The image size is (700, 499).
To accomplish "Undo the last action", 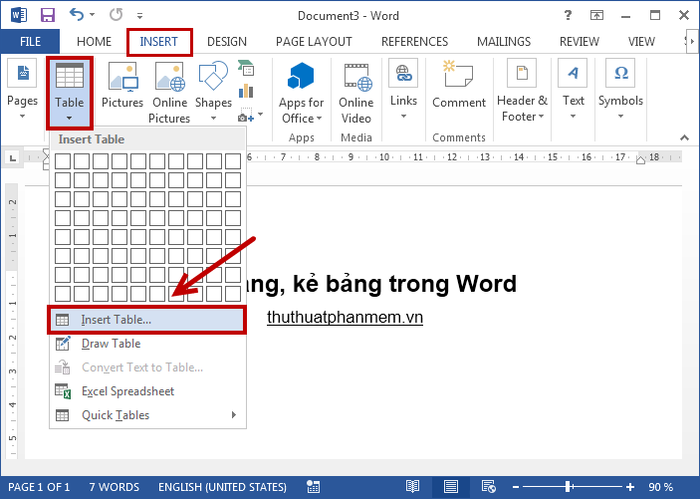I will (76, 15).
